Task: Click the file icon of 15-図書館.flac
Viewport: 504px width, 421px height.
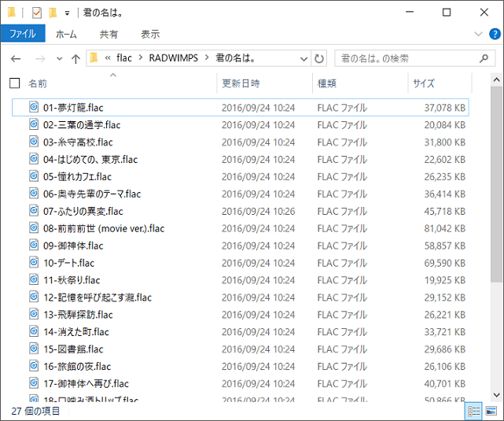Action: 34,349
